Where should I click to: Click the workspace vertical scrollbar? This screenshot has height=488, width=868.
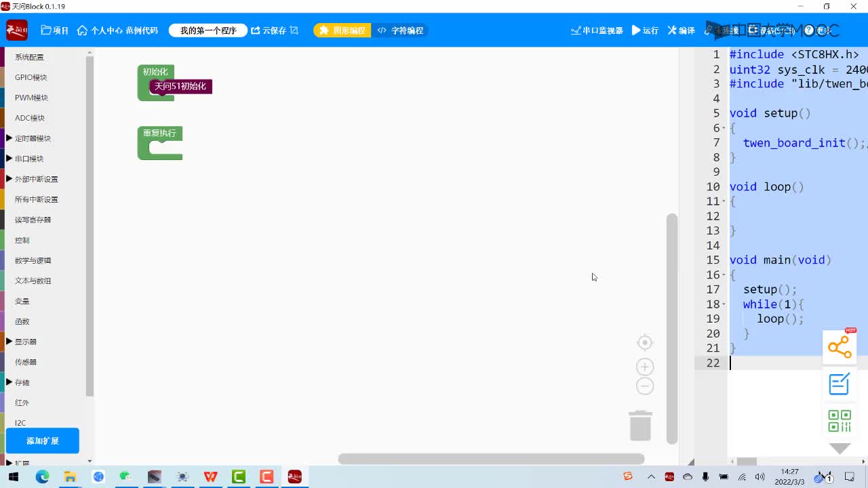[671, 329]
